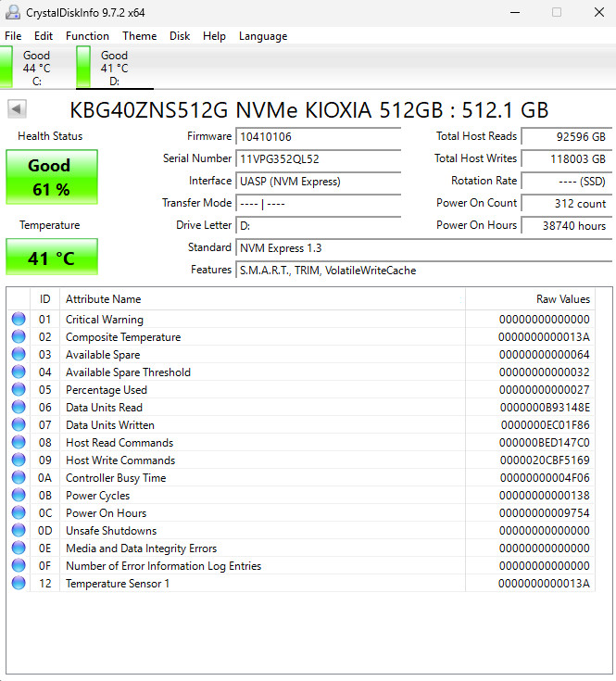Open the Function menu
The height and width of the screenshot is (681, 616).
(x=87, y=36)
